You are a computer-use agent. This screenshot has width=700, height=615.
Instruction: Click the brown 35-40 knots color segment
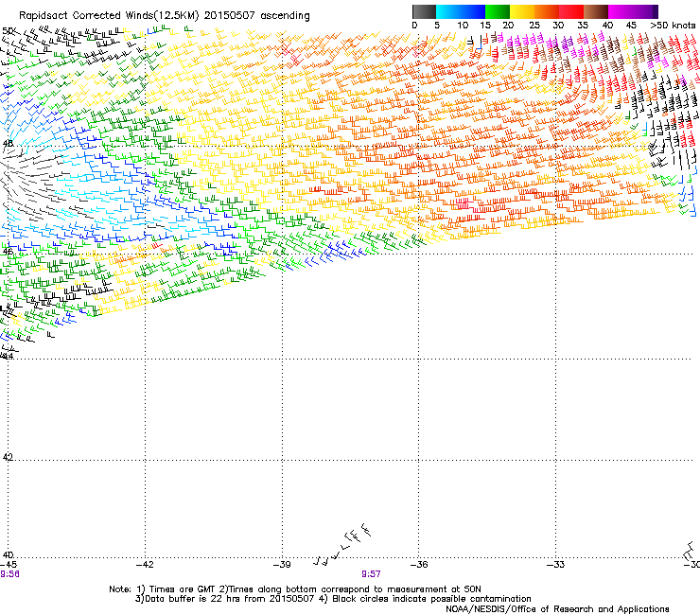click(596, 11)
